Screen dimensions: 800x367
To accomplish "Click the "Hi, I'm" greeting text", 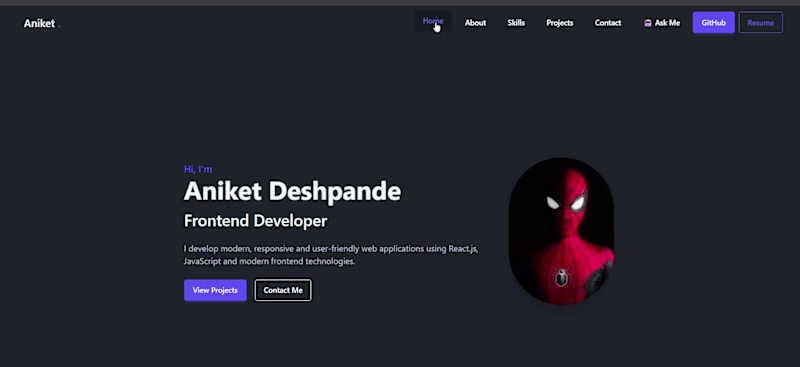I will click(198, 169).
